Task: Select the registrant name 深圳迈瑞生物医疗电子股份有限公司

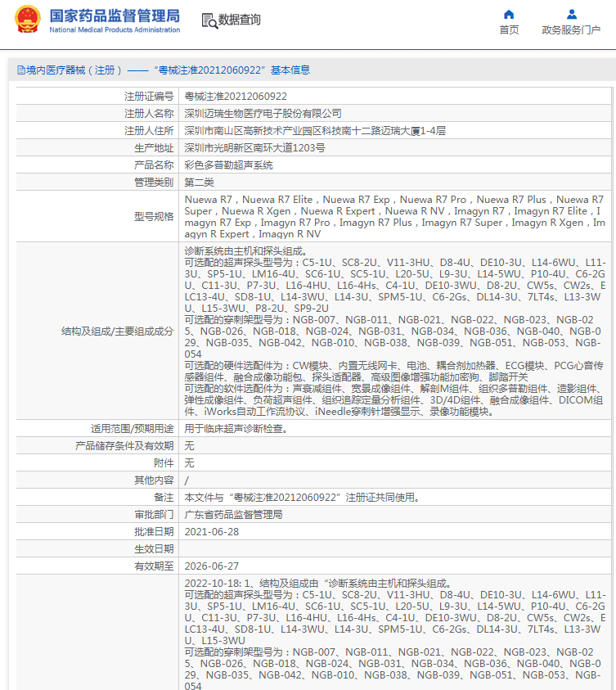Action: coord(263,114)
